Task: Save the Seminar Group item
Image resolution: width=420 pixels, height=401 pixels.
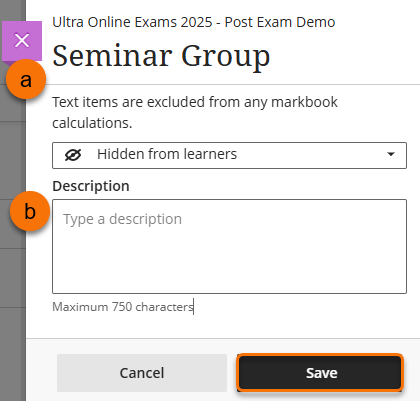Action: point(320,373)
